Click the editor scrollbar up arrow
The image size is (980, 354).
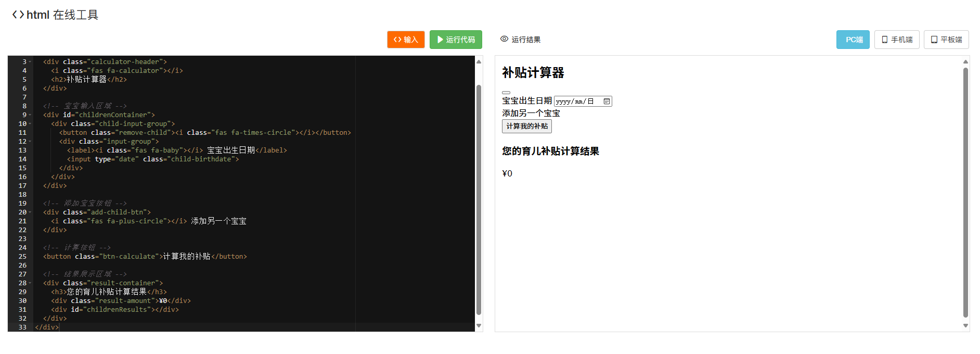[479, 61]
